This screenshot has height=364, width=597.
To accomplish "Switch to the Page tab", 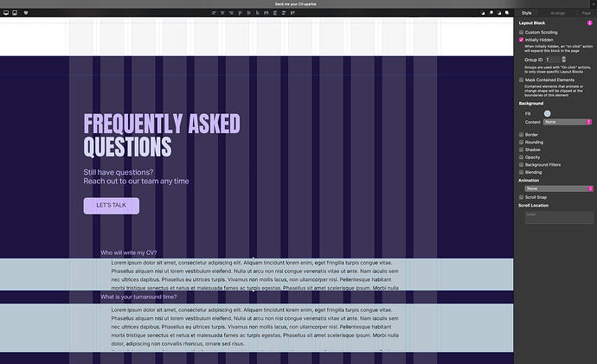I will pyautogui.click(x=586, y=13).
